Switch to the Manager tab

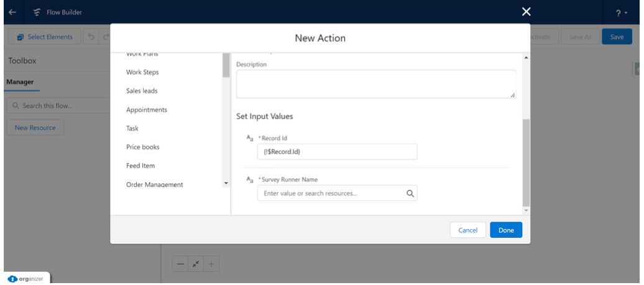[x=21, y=82]
